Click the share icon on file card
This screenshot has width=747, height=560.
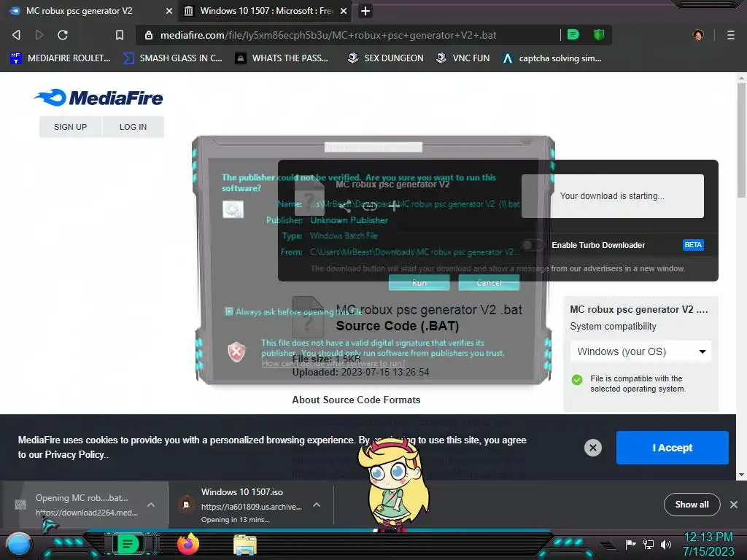[x=345, y=206]
